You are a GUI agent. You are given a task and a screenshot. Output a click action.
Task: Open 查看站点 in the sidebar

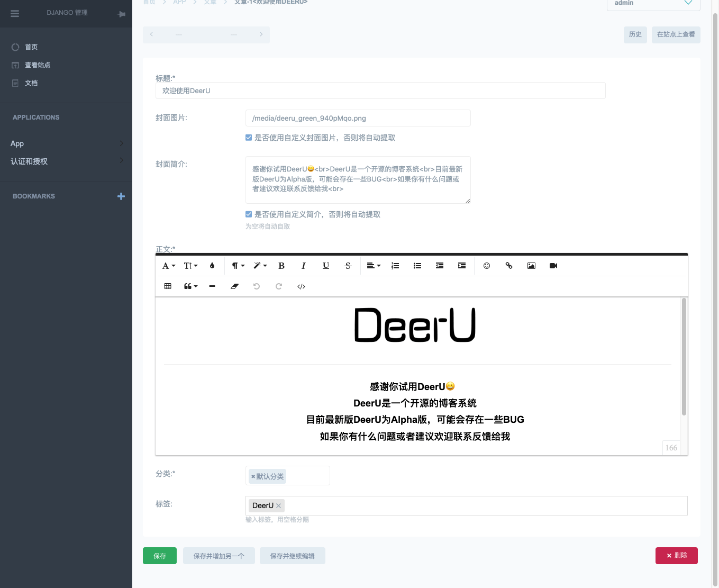38,65
